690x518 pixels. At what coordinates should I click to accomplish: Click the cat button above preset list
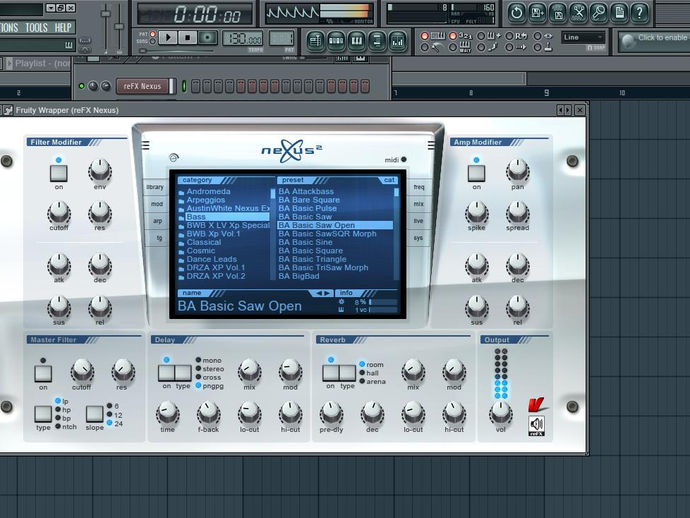click(x=389, y=180)
